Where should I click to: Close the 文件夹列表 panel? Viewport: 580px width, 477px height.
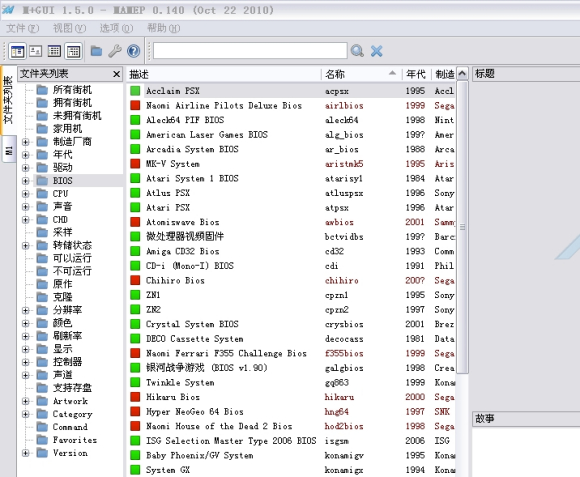(x=117, y=74)
